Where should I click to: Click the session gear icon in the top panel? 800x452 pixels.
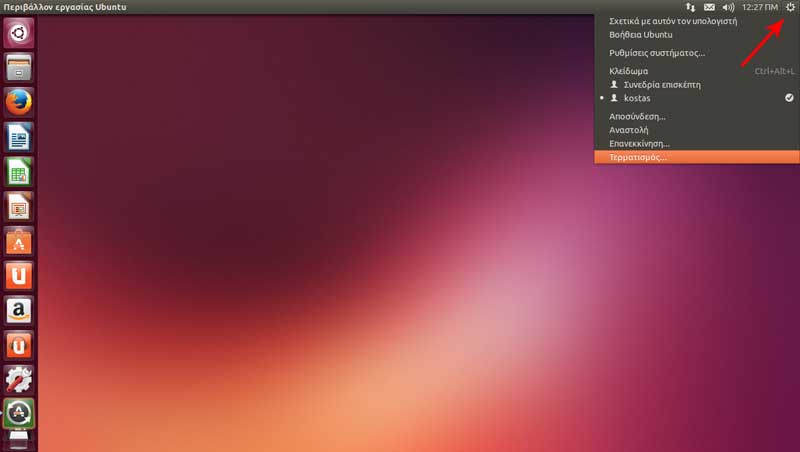pyautogui.click(x=790, y=7)
